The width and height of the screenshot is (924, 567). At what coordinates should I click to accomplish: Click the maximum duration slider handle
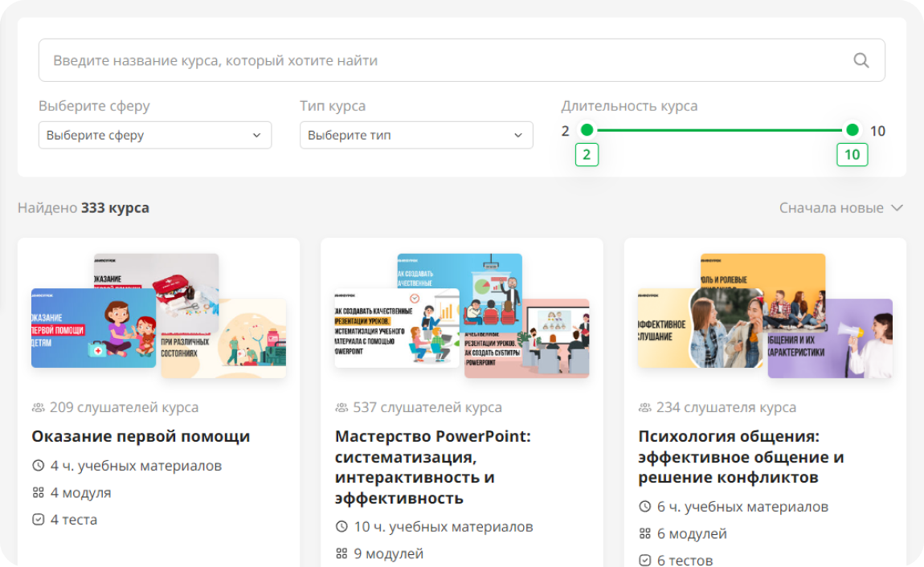click(x=852, y=130)
